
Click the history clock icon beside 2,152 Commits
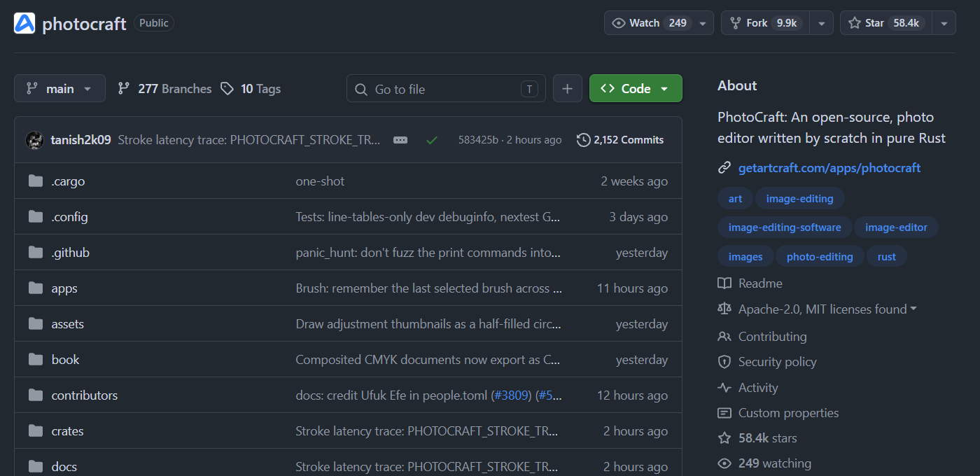[583, 140]
